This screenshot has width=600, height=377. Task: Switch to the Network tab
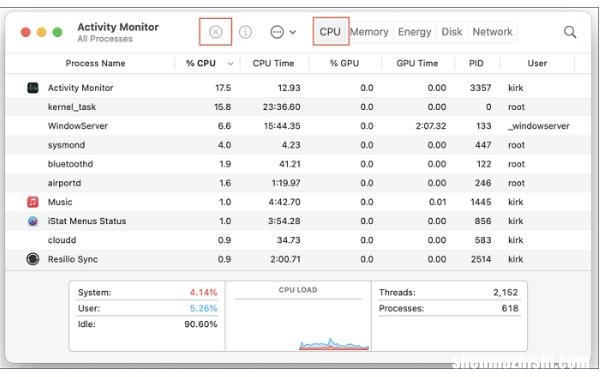tap(492, 32)
